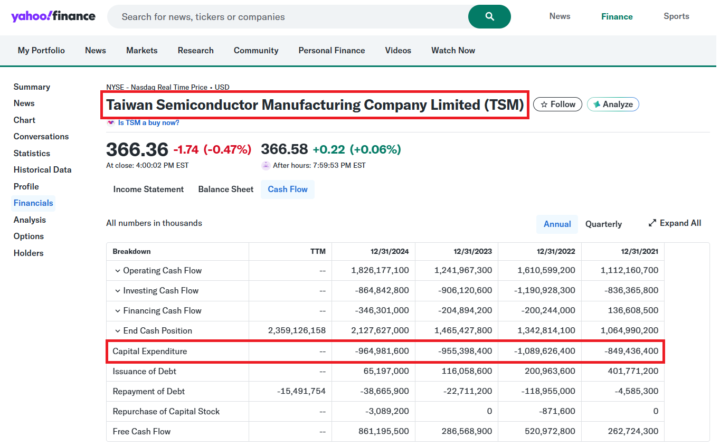Open the Income Statement tab

tap(148, 189)
